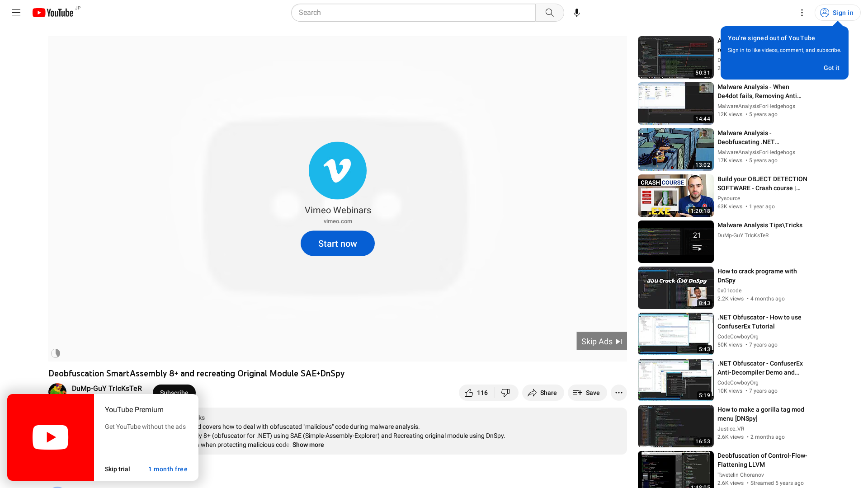This screenshot has height=488, width=868.
Task: Open Malware Analysis Deobfuscating .NET title
Action: pyautogui.click(x=748, y=137)
